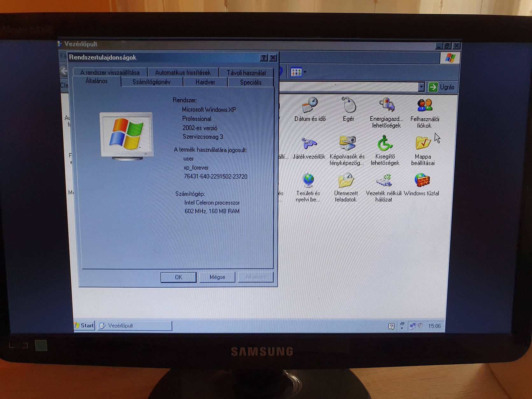532x399 pixels.
Task: Click the product ID '76431-640-2291502-23720'
Action: tap(215, 177)
